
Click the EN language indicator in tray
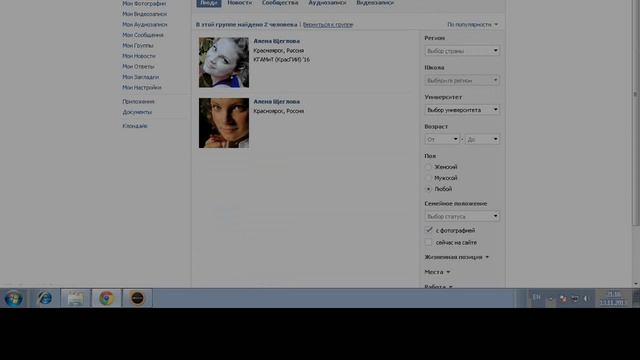click(x=536, y=297)
